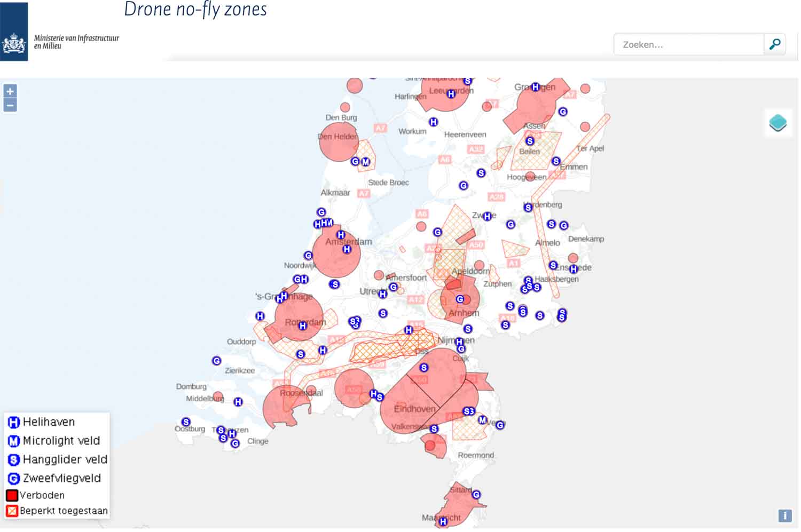The width and height of the screenshot is (801, 532).
Task: Click the Roermond city label
Action: 476,455
